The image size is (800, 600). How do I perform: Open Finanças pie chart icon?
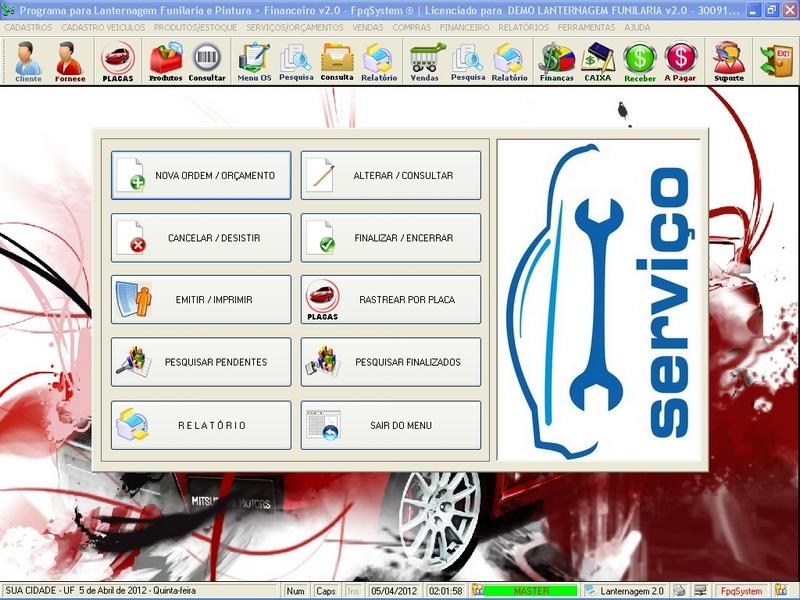[x=557, y=61]
